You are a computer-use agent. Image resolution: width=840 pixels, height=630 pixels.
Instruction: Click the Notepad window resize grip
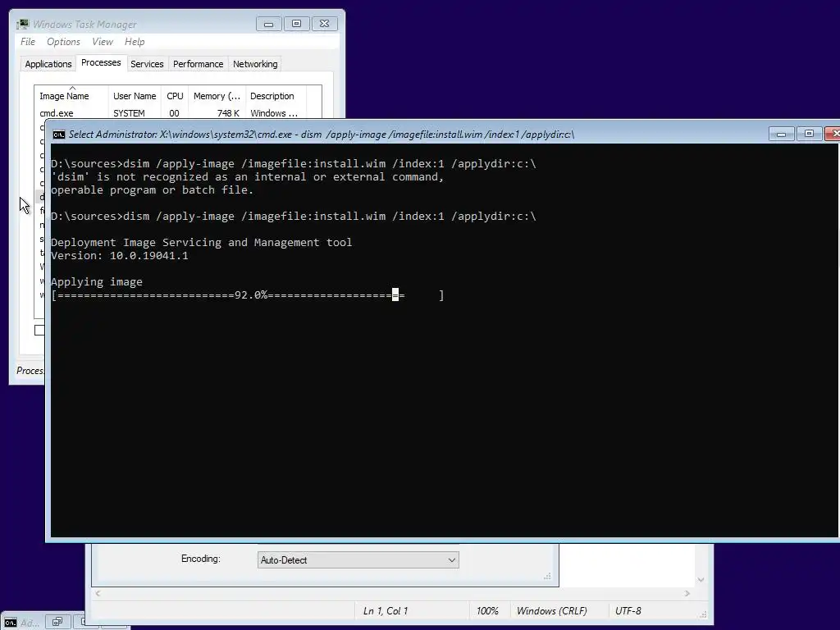click(x=703, y=614)
